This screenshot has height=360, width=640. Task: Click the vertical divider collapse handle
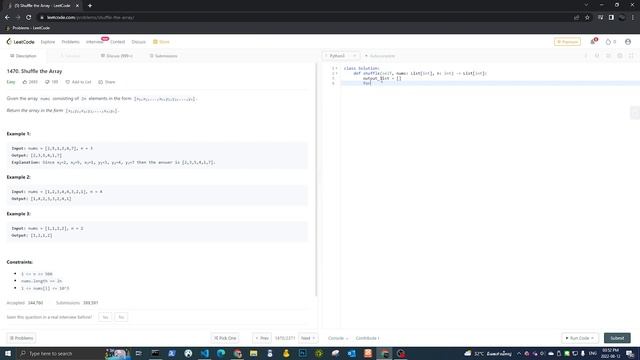(635, 113)
